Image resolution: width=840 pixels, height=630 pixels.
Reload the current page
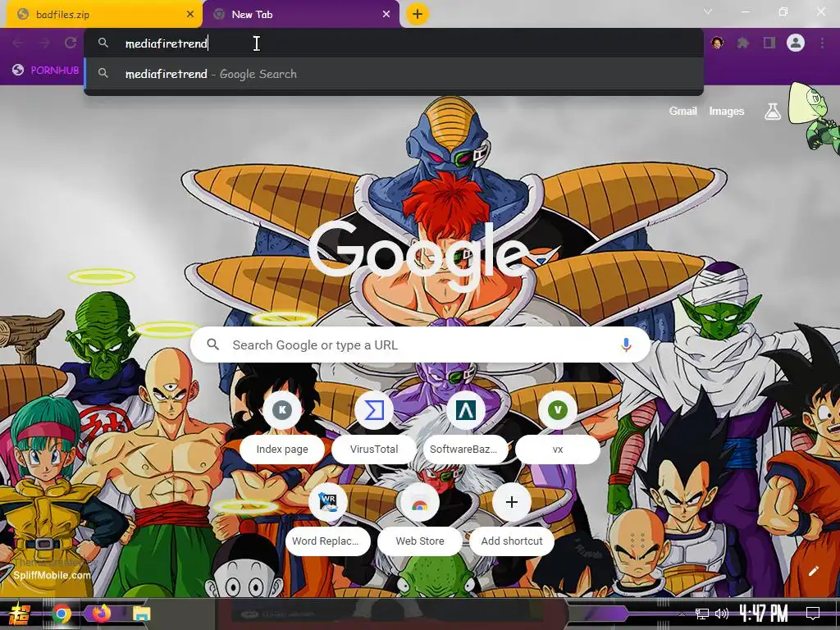[71, 43]
